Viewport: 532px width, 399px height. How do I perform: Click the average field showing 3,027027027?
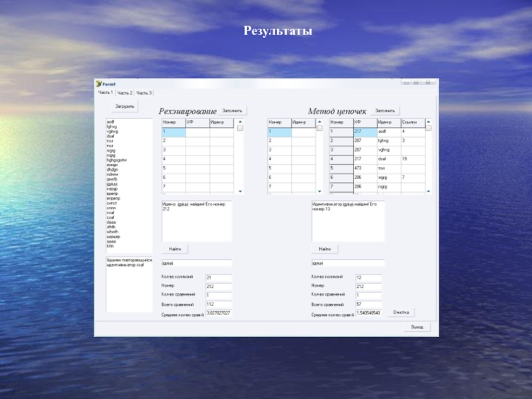(219, 313)
